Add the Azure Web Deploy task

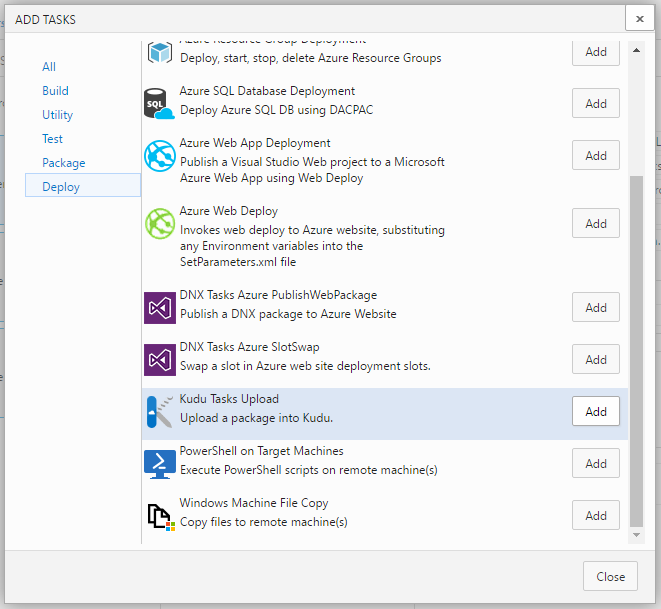[596, 223]
